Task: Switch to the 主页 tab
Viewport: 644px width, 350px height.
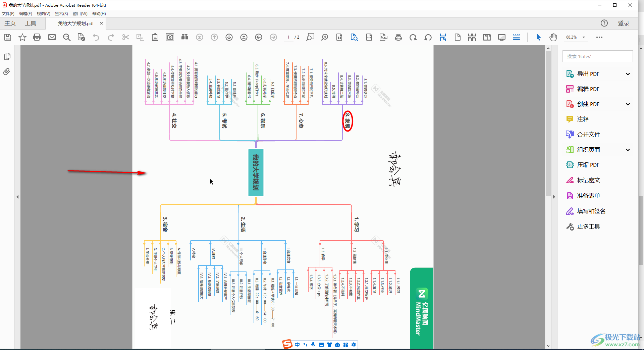Action: 10,23
